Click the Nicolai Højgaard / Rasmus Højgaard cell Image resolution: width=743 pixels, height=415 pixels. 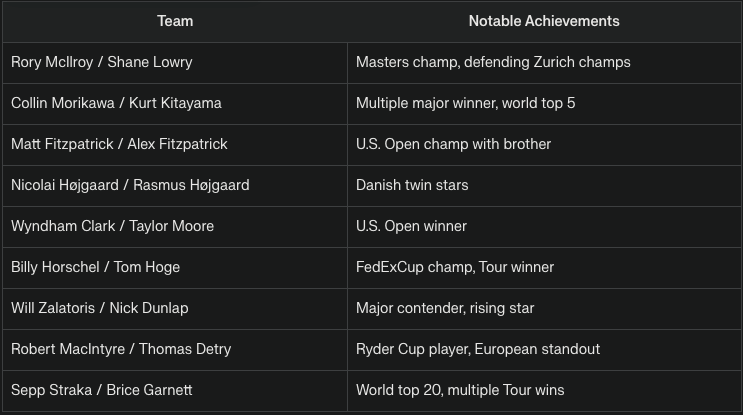[x=175, y=186]
